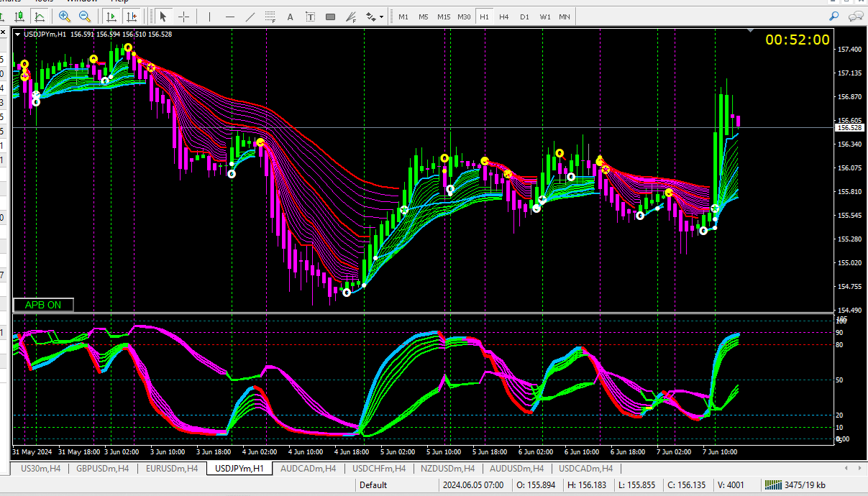
Task: Open the USDCADm,H4 chart tab
Action: point(586,469)
